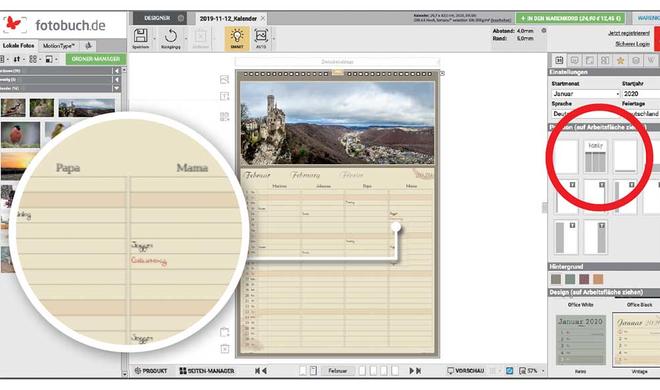The height and width of the screenshot is (390, 660).
Task: Go to previous calendar page
Action: click(x=264, y=371)
